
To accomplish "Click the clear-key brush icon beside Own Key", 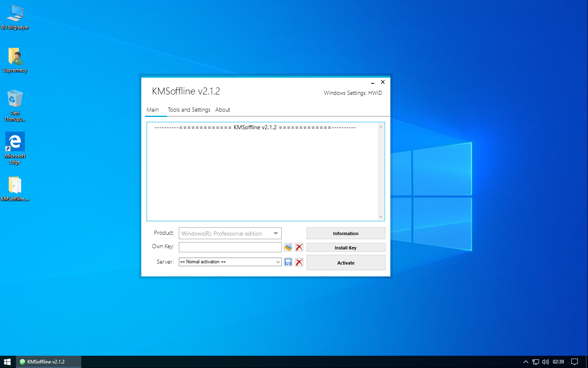I will coord(288,247).
